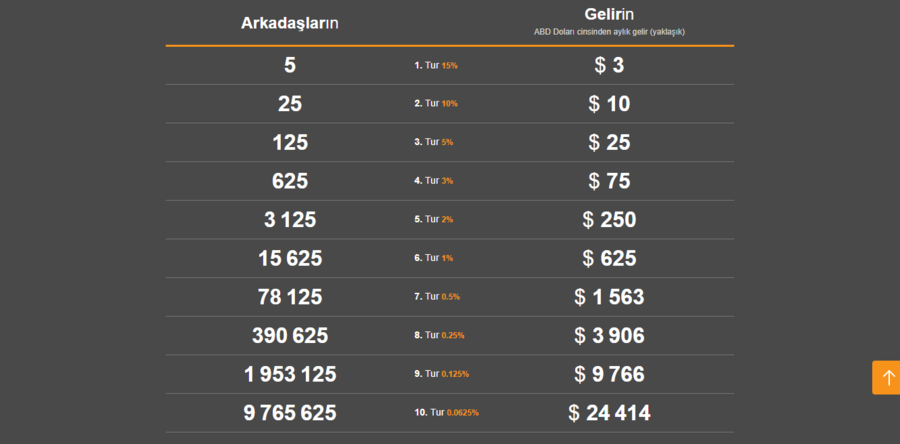Screen dimensions: 900x444
Task: Click the 390 625 friends count
Action: tap(290, 336)
